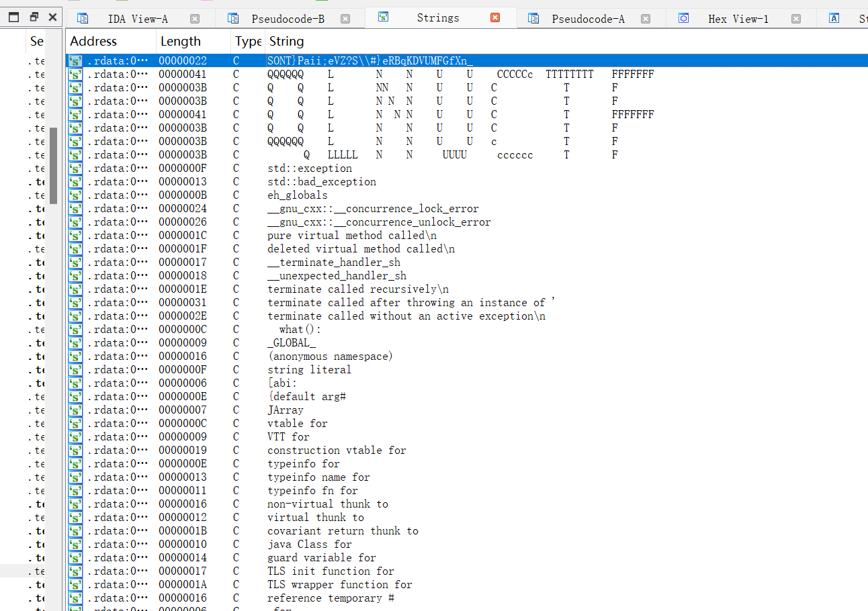
Task: Click string icon of string literal row
Action: (x=76, y=370)
